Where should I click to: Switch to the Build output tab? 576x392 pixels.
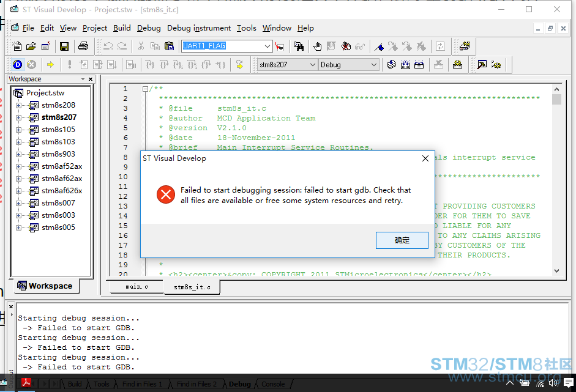pos(75,384)
